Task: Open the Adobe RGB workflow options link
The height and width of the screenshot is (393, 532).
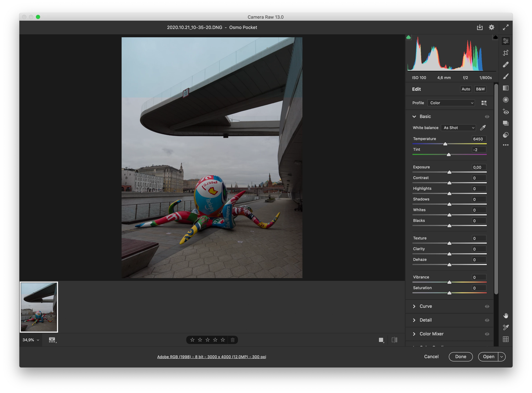Action: [211, 357]
